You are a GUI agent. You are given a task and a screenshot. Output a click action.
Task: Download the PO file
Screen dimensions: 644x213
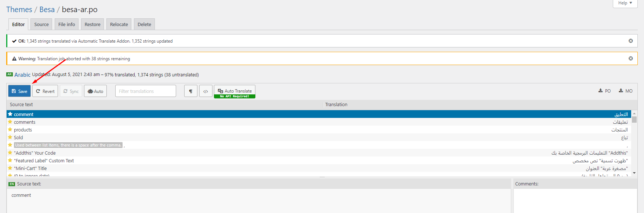click(605, 91)
